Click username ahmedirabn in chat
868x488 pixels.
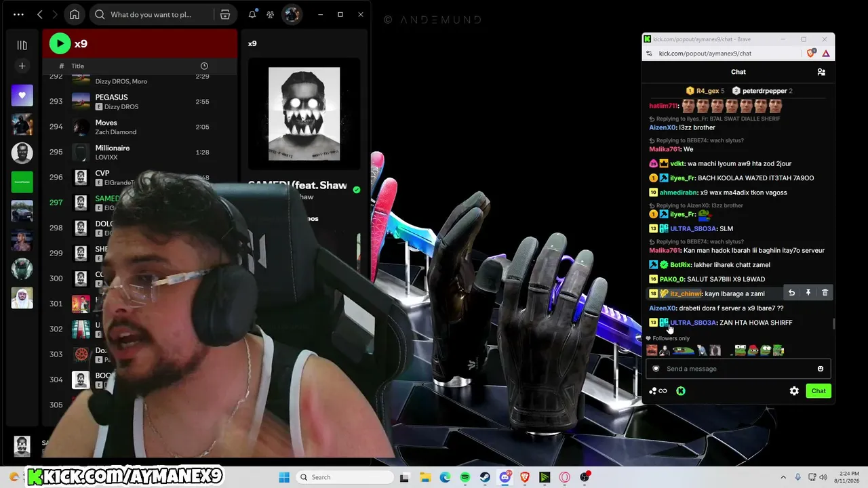click(x=679, y=192)
